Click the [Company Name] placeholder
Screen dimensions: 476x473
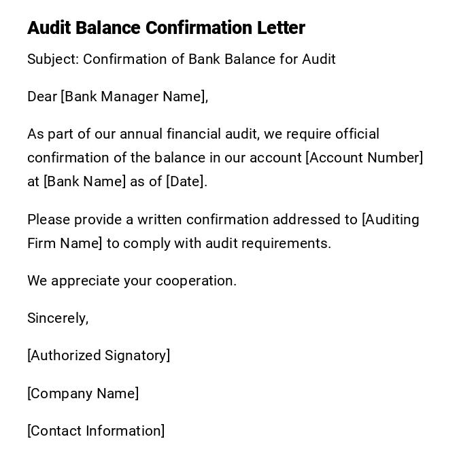point(83,393)
